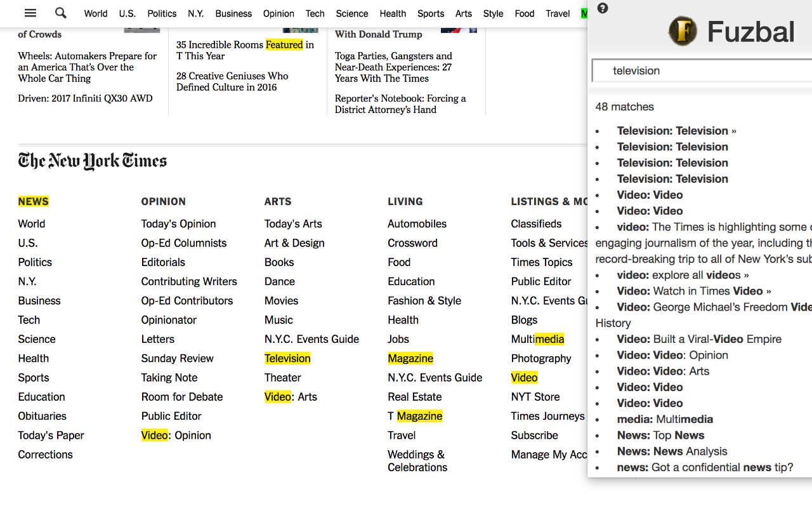Screen dimensions: 812x508
Task: Open Weddings & Celebrations link
Action: (417, 460)
